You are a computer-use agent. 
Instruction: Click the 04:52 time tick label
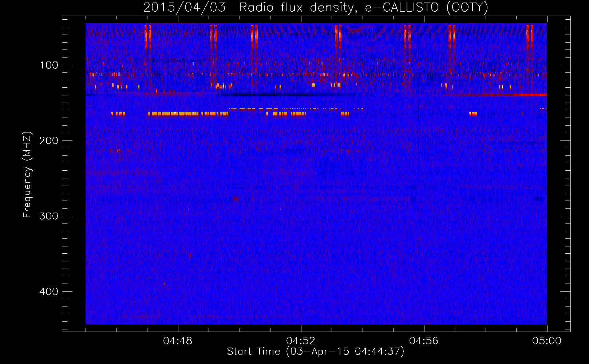coord(301,341)
